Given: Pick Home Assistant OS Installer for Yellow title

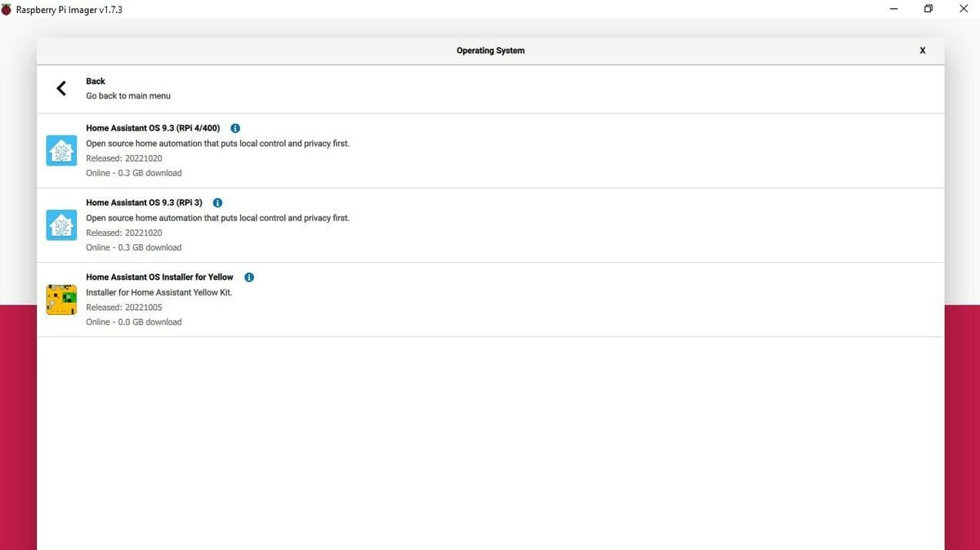Looking at the screenshot, I should (x=159, y=277).
